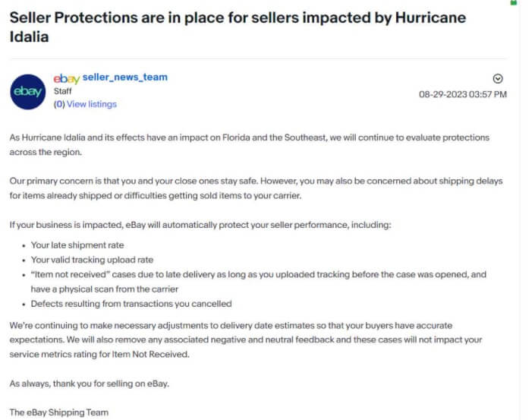The image size is (532, 420).
Task: Click the round eBay avatar image
Action: tap(29, 92)
